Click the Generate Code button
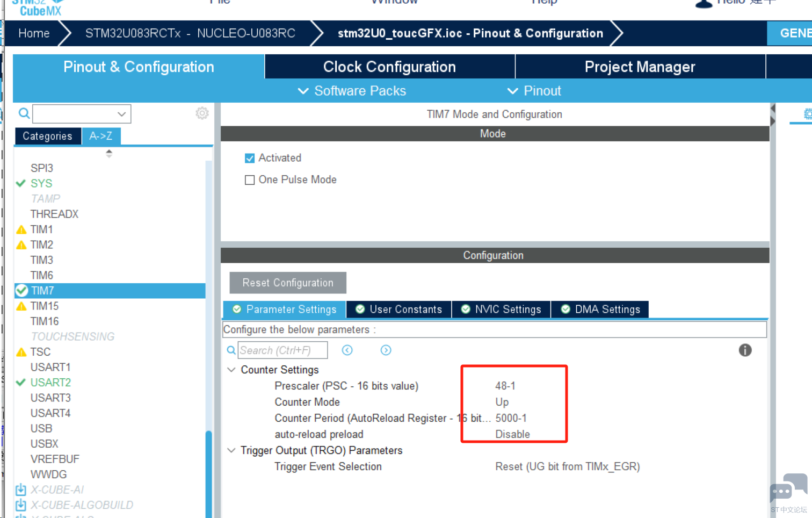Image resolution: width=812 pixels, height=518 pixels. click(x=790, y=33)
